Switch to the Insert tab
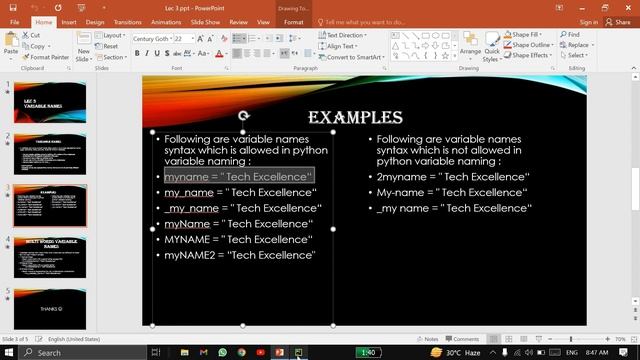 [x=69, y=22]
